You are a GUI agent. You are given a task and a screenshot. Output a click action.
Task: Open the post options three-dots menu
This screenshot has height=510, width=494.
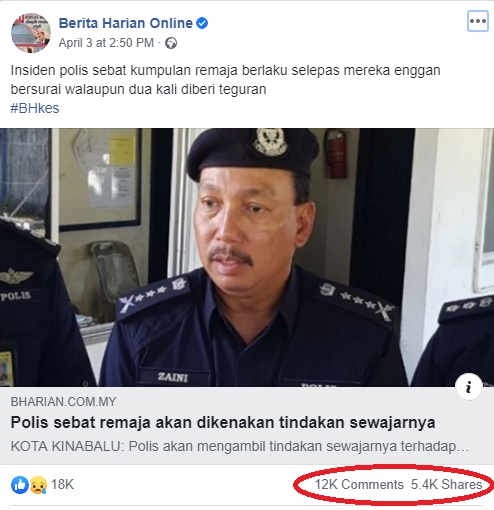tap(477, 21)
